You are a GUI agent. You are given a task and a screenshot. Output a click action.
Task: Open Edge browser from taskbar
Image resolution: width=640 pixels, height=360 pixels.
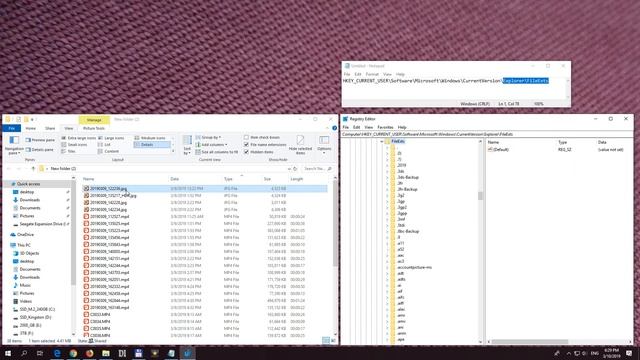click(57, 353)
